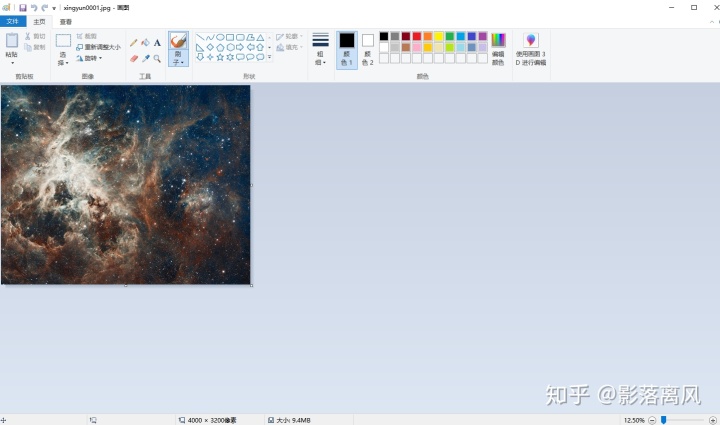Viewport: 720px width, 425px height.
Task: Pick the orange color swatch
Action: coord(428,36)
